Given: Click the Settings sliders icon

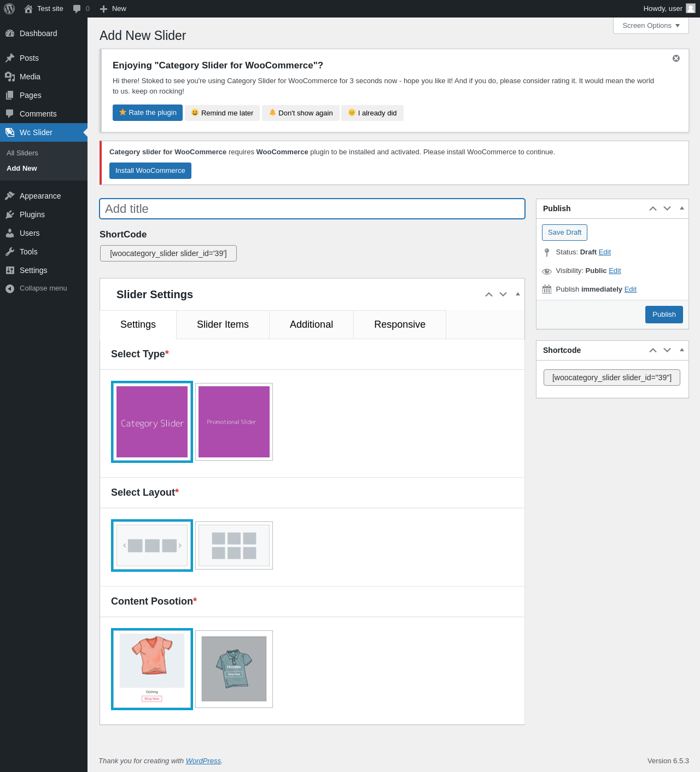Looking at the screenshot, I should pyautogui.click(x=10, y=270).
